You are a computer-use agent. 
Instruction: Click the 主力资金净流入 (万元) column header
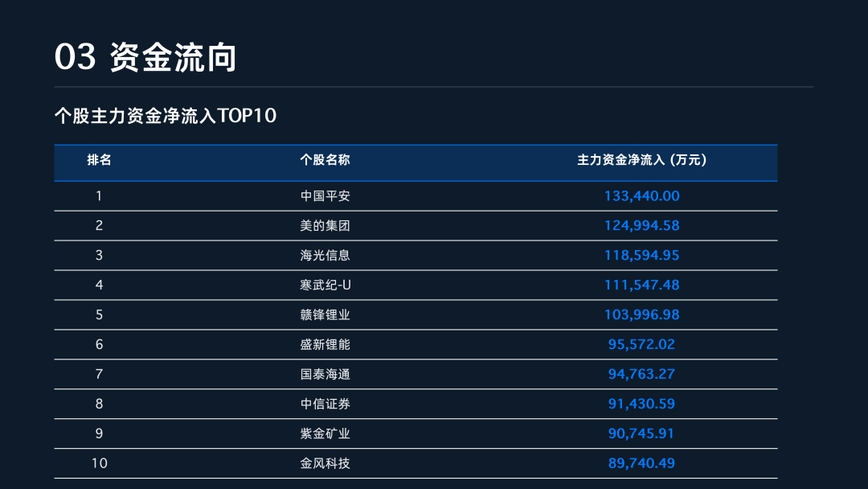click(641, 160)
